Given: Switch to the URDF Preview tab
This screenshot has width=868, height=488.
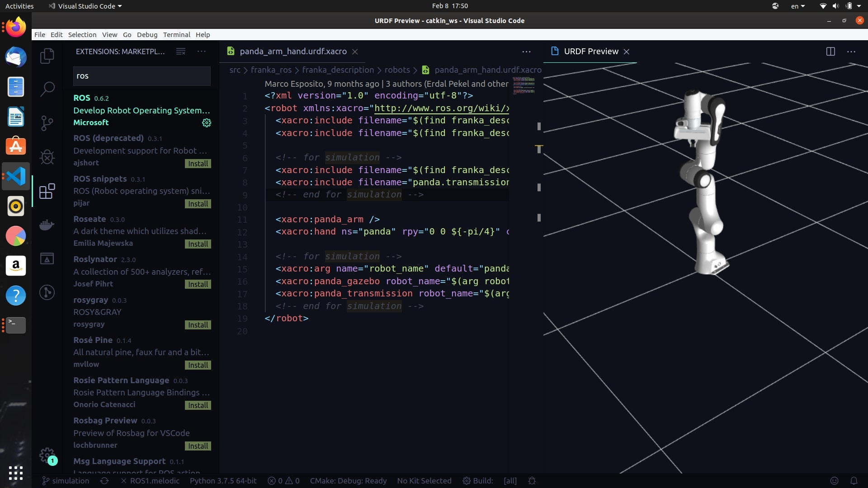Looking at the screenshot, I should pos(591,51).
